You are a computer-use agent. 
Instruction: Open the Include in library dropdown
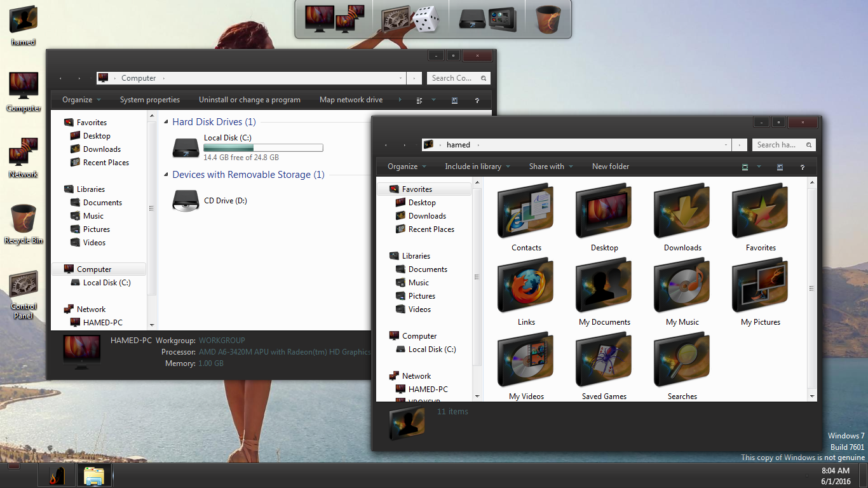(x=477, y=166)
